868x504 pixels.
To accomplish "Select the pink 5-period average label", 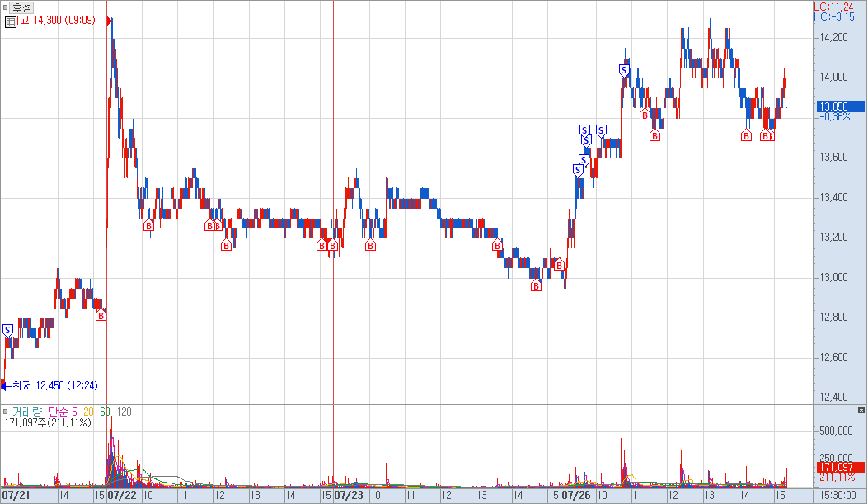I will point(75,412).
